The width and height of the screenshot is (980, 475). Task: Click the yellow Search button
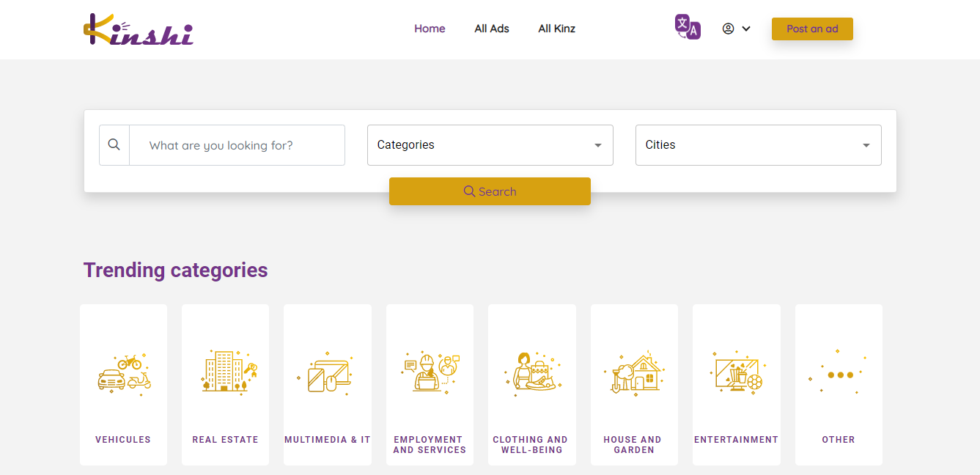(x=490, y=191)
